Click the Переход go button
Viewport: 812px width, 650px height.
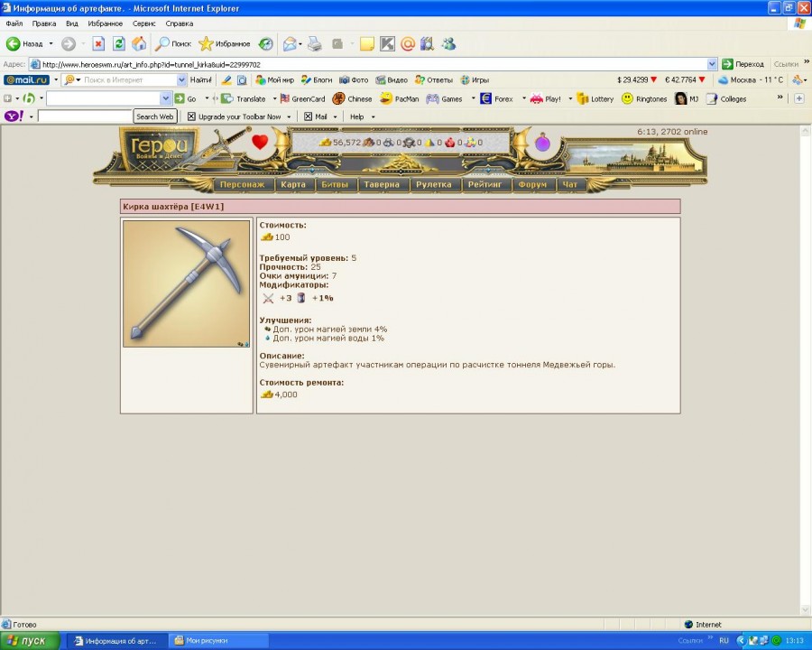(743, 64)
